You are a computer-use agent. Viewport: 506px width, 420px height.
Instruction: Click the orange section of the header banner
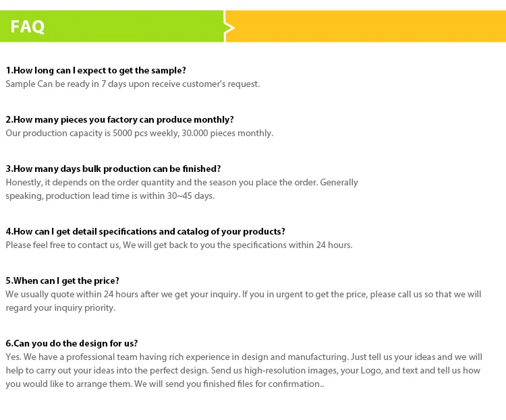click(368, 26)
